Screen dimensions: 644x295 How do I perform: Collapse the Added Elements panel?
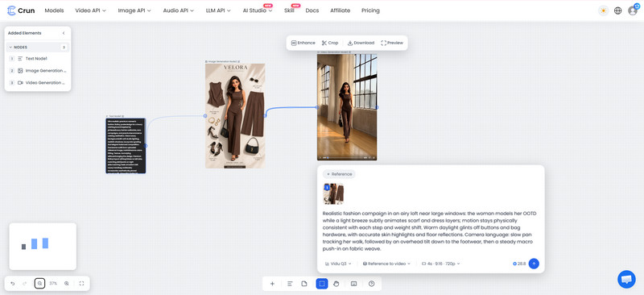64,33
